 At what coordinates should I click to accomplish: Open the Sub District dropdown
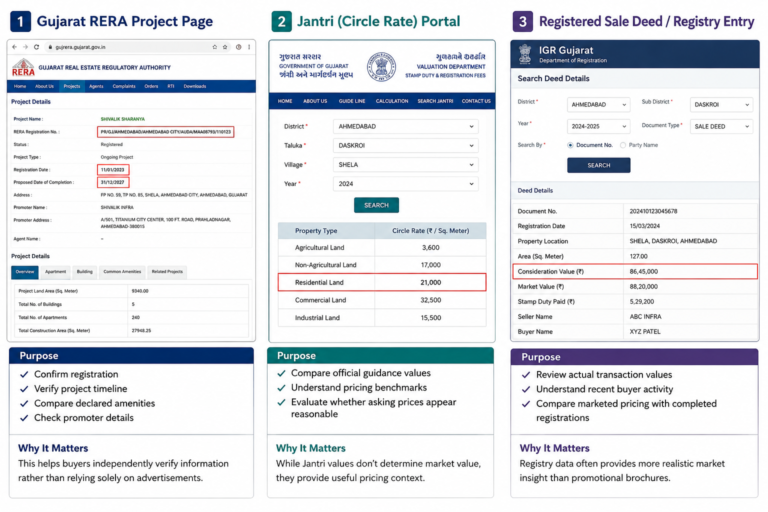(721, 105)
